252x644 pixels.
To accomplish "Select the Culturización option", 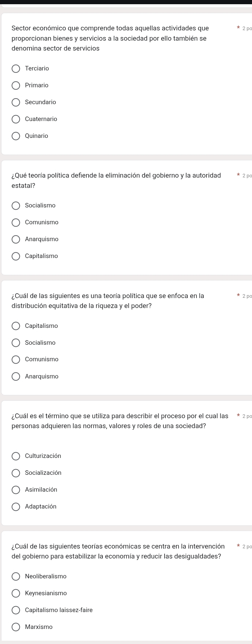I will tap(16, 456).
